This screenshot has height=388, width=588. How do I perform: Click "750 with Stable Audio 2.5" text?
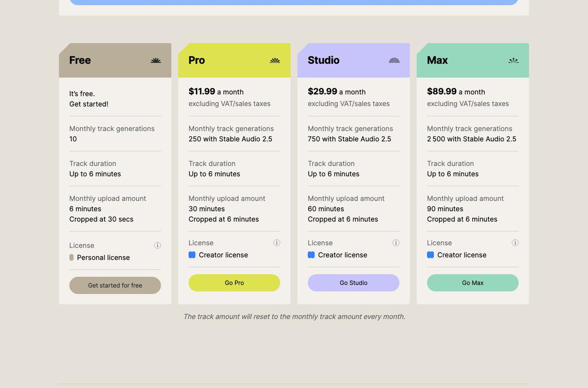tap(349, 139)
